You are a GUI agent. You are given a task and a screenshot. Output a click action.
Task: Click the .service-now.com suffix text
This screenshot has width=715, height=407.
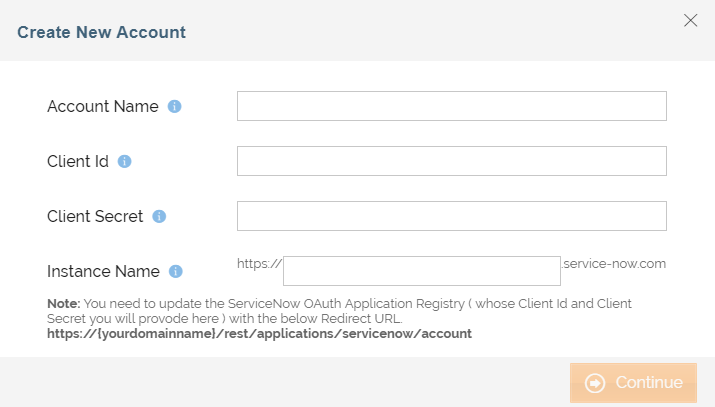pos(614,264)
